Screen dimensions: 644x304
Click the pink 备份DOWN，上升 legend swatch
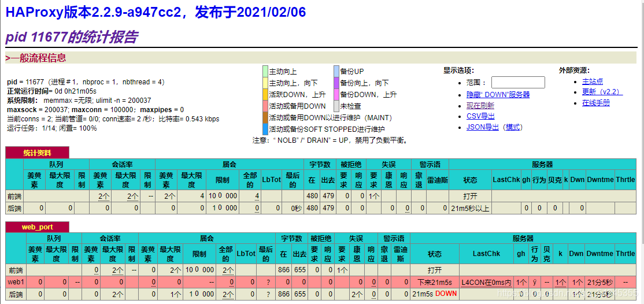pyautogui.click(x=336, y=94)
